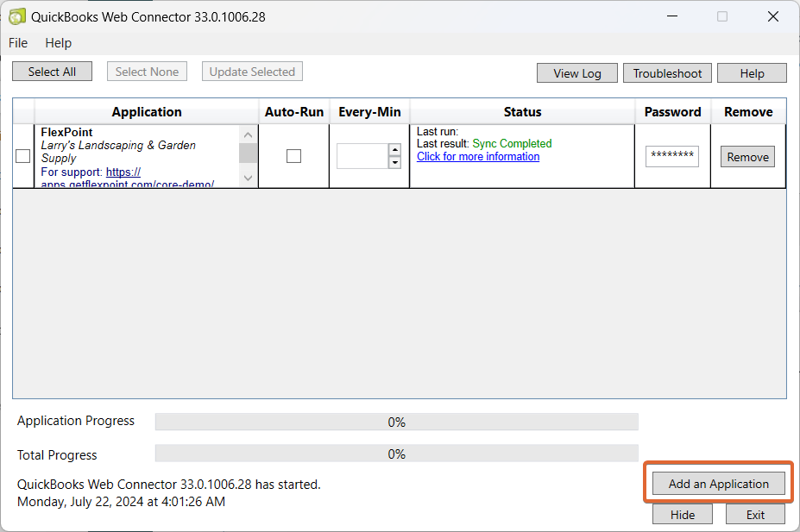Screen dimensions: 800x532
Task: Click Add an Application
Action: coord(717,483)
